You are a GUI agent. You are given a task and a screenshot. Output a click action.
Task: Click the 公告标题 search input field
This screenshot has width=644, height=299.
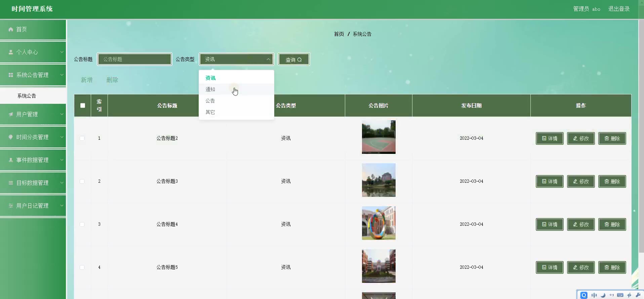(134, 59)
